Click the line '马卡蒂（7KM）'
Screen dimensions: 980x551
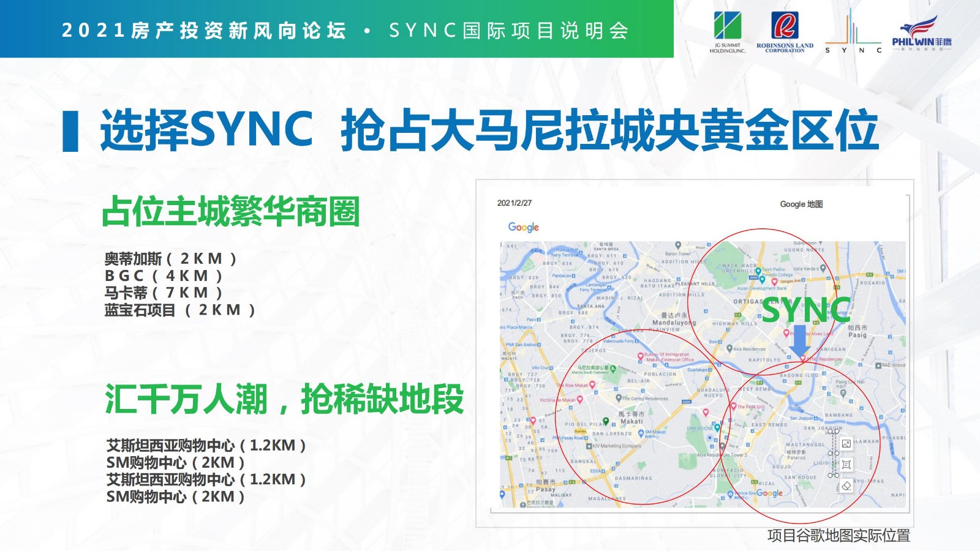164,293
